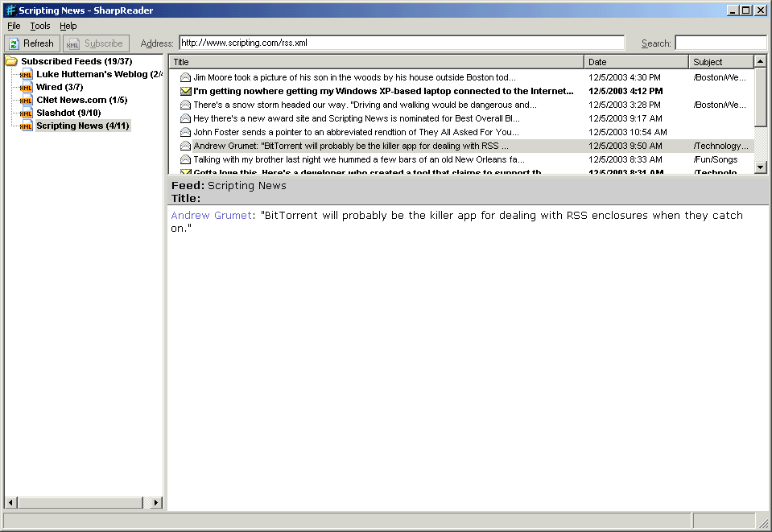
Task: Click the item list vertical scrollbar thumb
Action: click(x=760, y=97)
